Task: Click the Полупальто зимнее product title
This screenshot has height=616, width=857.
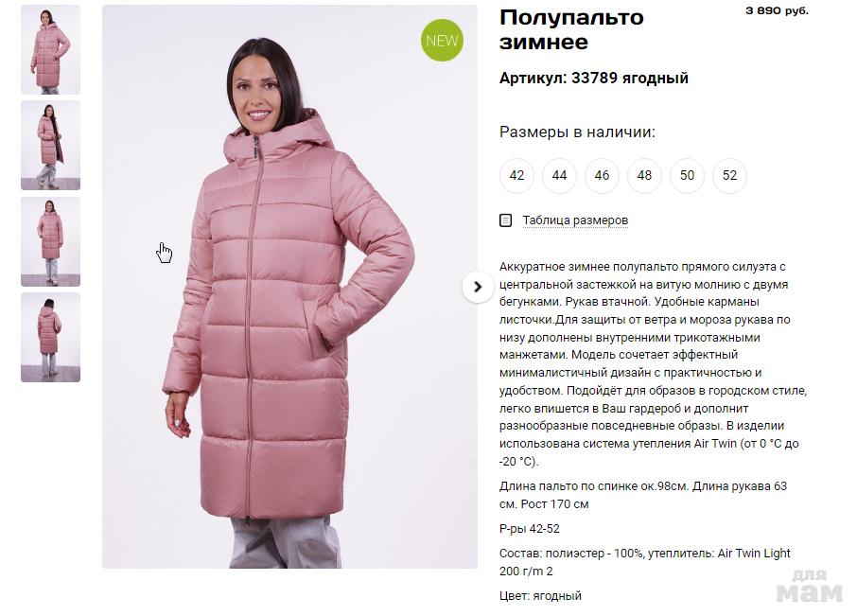Action: (x=571, y=29)
